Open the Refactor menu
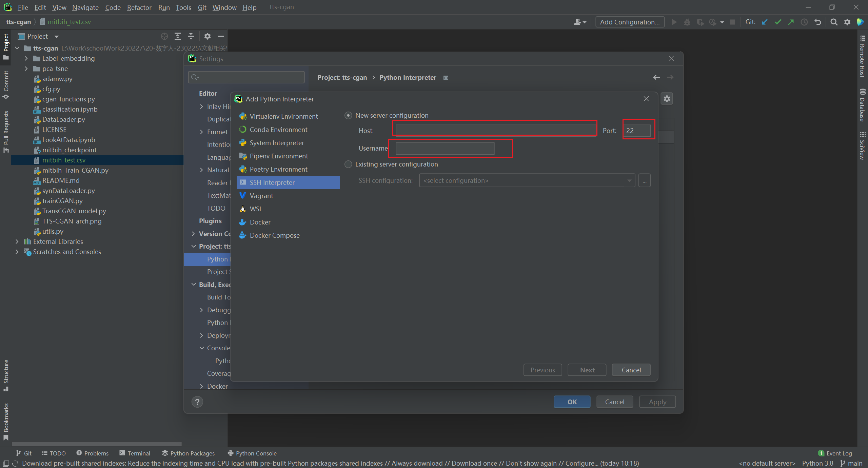868x468 pixels. pyautogui.click(x=139, y=7)
